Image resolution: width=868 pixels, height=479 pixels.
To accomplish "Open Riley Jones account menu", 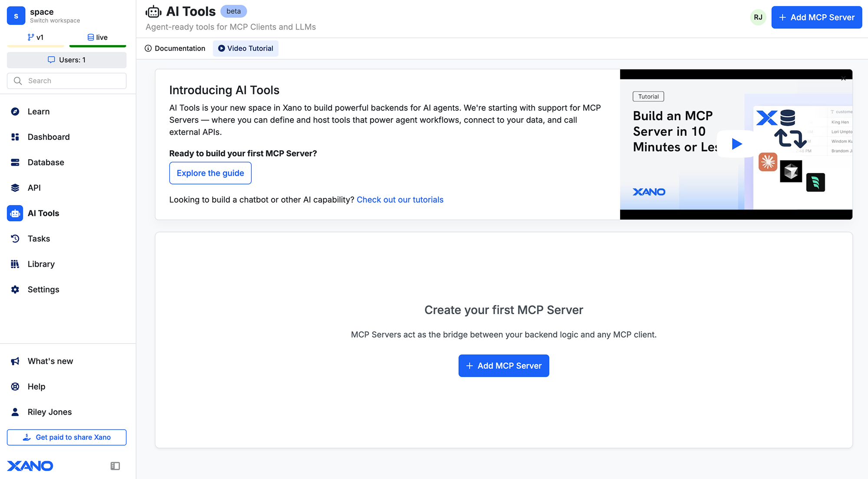I will click(49, 412).
